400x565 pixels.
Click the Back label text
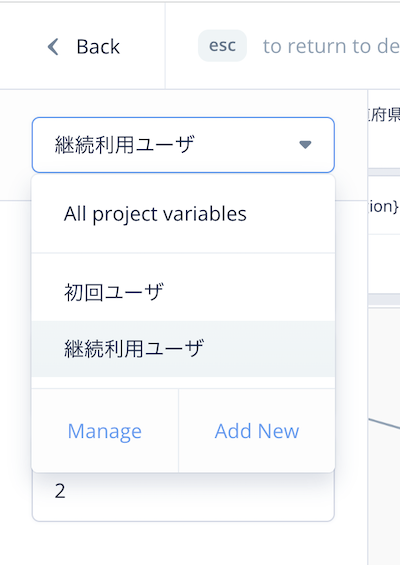[98, 47]
